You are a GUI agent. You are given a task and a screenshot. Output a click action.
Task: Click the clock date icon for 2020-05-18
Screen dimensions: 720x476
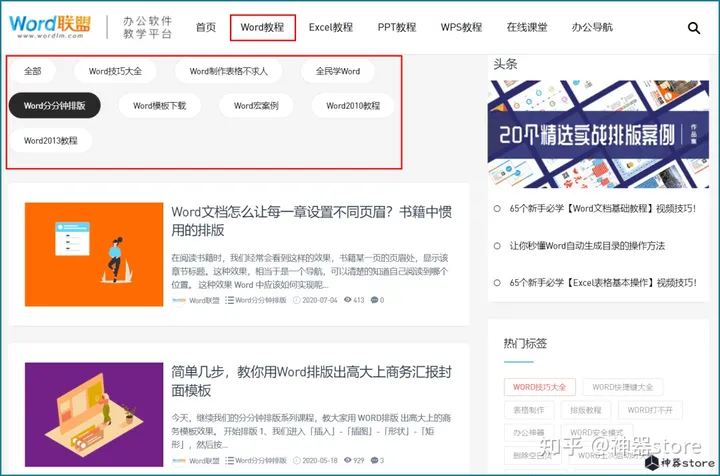(x=297, y=461)
